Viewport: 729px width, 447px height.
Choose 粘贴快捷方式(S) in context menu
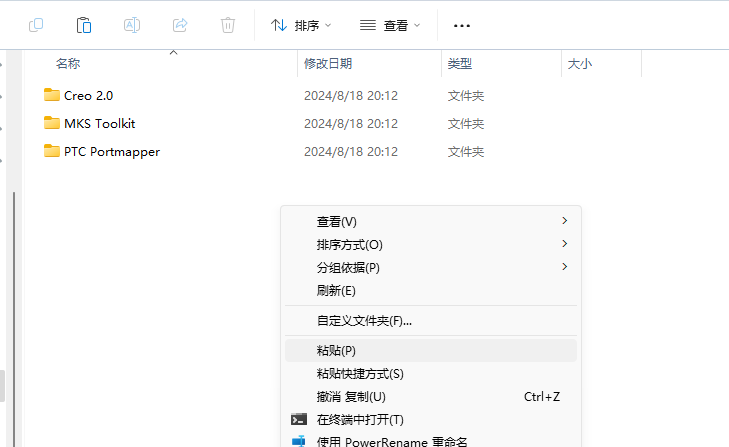coord(431,374)
